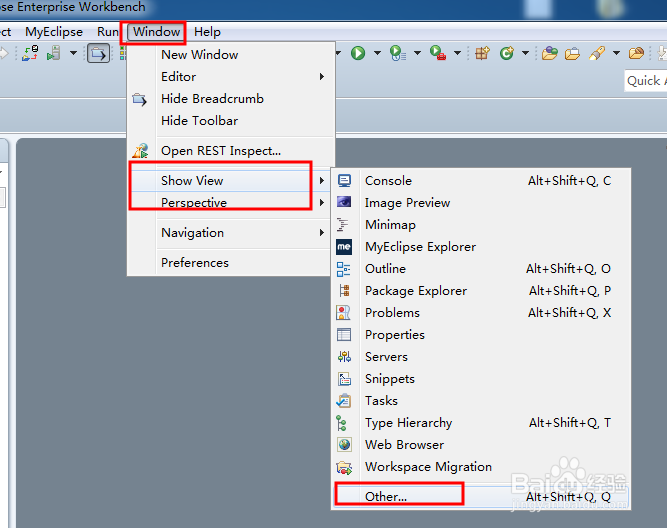Click the Tasks clipboard icon
Screen dimensions: 667x528
point(344,401)
